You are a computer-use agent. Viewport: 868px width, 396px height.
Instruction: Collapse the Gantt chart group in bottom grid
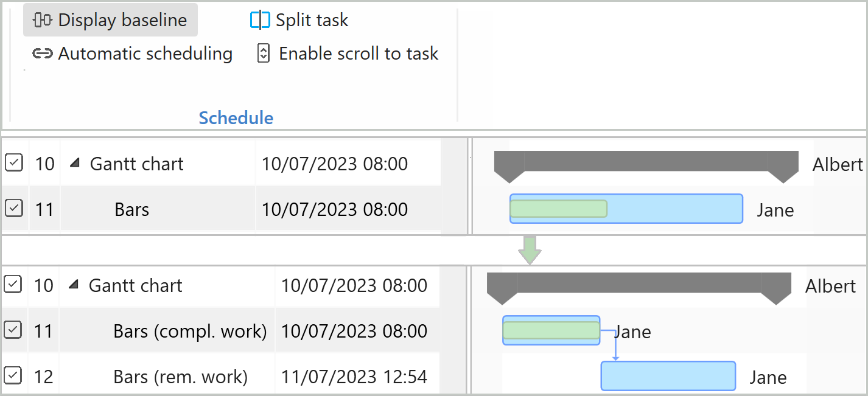point(74,285)
